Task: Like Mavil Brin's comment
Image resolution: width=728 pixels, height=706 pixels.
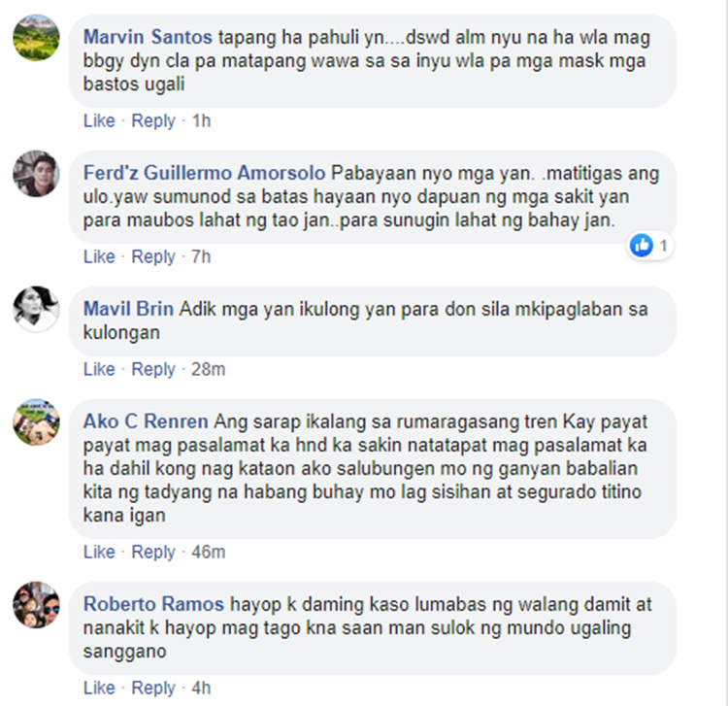Action: (99, 369)
